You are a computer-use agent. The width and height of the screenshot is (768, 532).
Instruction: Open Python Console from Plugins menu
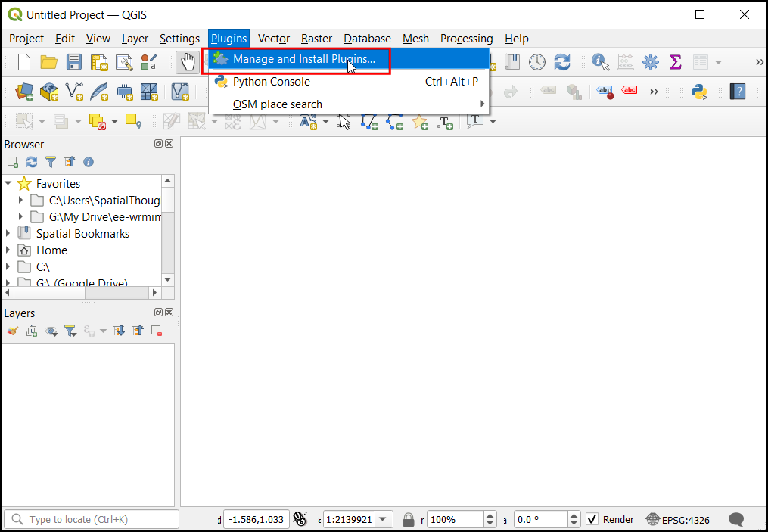point(349,81)
